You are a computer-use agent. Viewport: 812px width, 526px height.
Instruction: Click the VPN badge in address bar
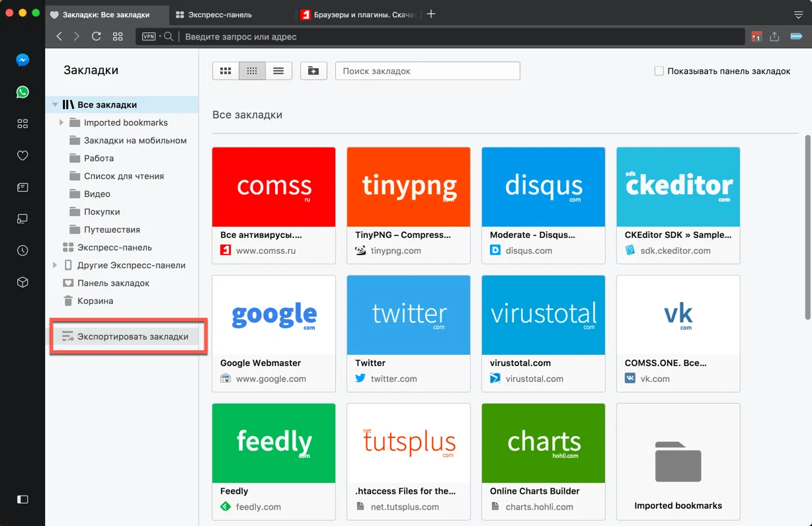149,36
